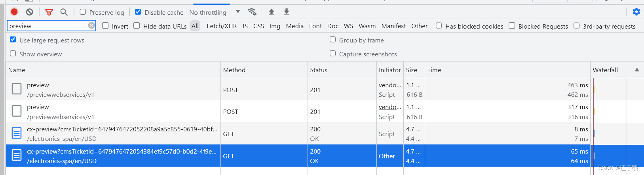Open the network search magnifier
The width and height of the screenshot is (644, 175).
click(x=64, y=12)
